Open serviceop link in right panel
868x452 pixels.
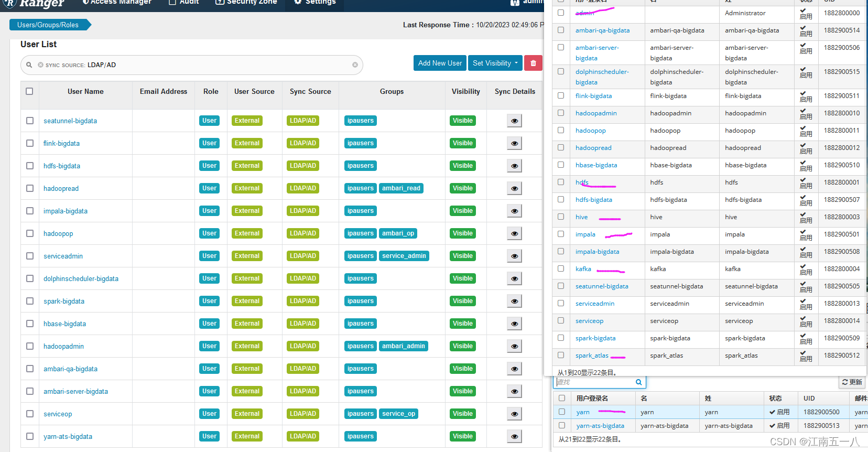pyautogui.click(x=589, y=321)
